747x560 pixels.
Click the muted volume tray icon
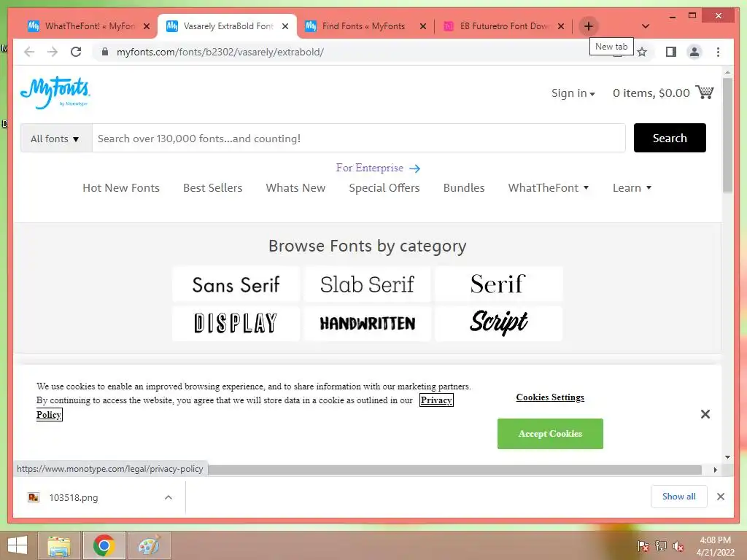point(678,546)
